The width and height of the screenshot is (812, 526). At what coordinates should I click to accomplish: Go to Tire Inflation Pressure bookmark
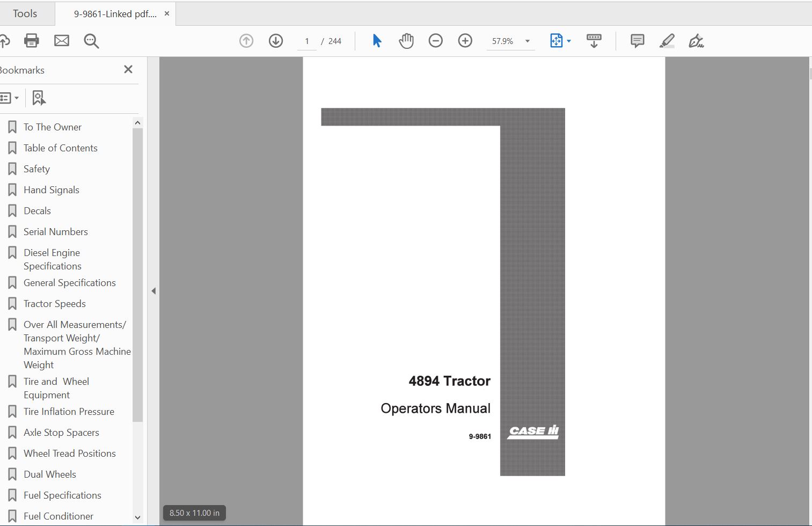click(x=69, y=412)
